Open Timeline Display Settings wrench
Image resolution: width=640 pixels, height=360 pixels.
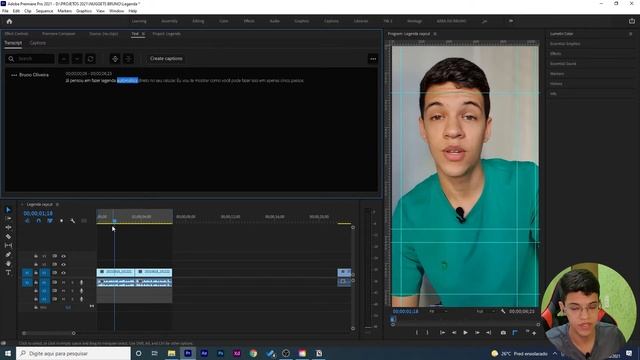(x=73, y=221)
